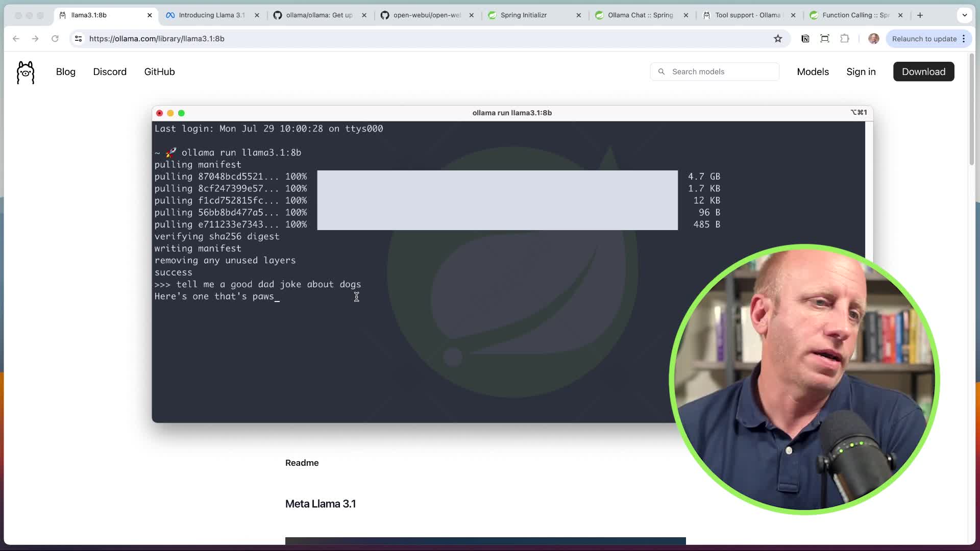Click the 'verifying sha256 digest' line

pyautogui.click(x=217, y=237)
